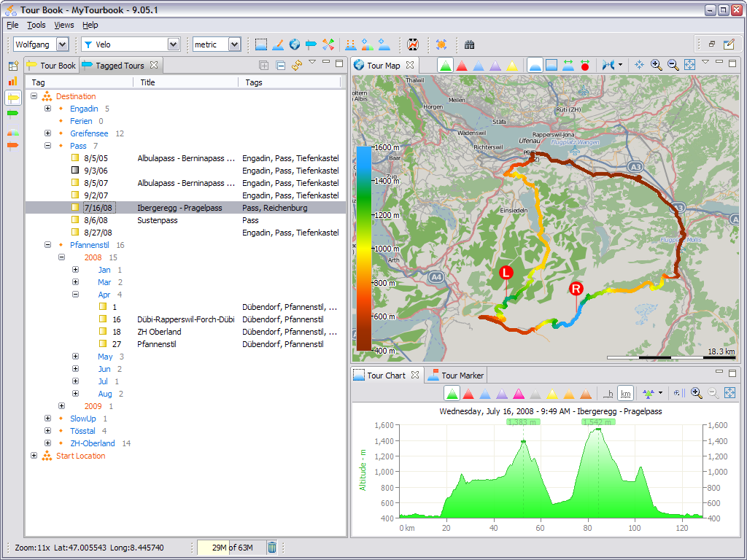747x560 pixels.
Task: Toggle green altitude coloring in Tour Map
Action: tap(446, 65)
